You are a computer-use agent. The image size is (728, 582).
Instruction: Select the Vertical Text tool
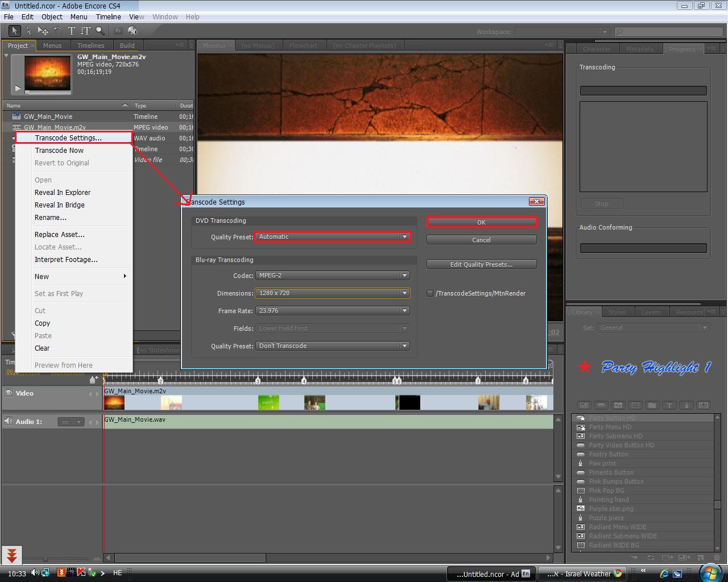click(x=85, y=31)
